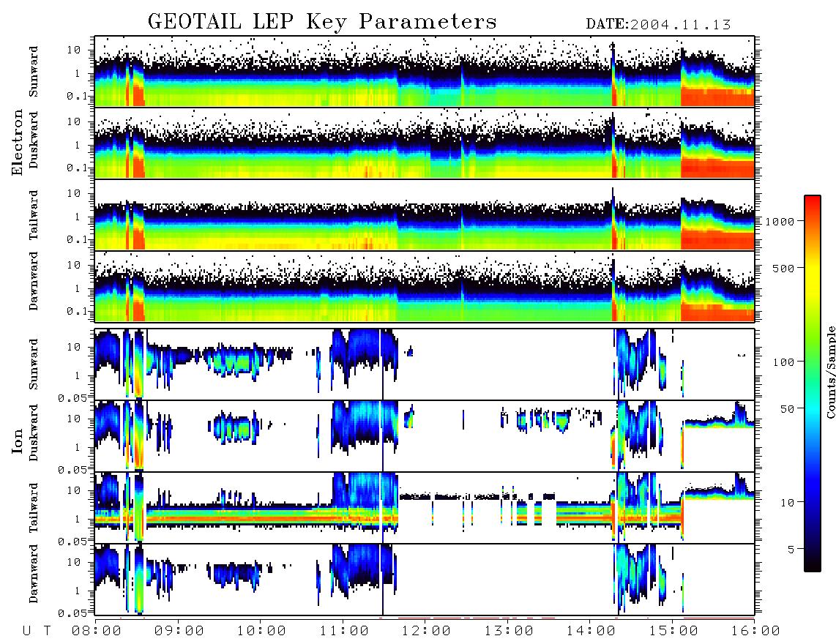The width and height of the screenshot is (836, 644).
Task: Click the 08:00 time tick label
Action: coord(97,631)
